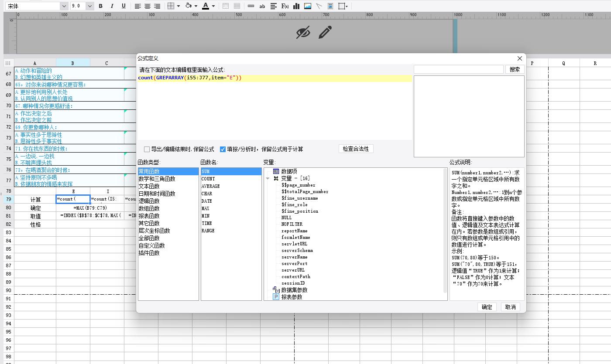
Task: Cancel the dialog with 取消 button
Action: [x=510, y=307]
